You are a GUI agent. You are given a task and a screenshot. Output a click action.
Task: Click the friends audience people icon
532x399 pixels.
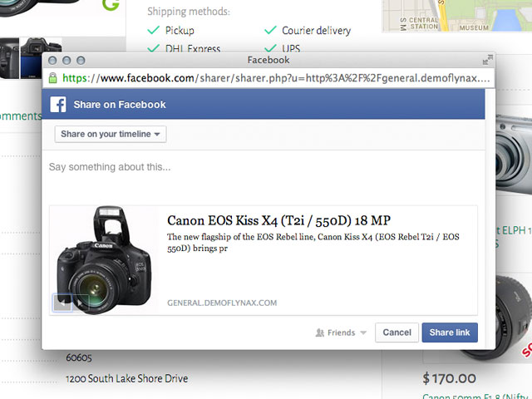coord(319,332)
